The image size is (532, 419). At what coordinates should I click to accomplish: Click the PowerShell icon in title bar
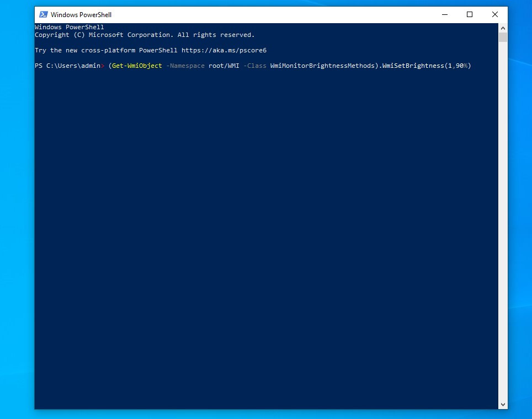click(44, 14)
